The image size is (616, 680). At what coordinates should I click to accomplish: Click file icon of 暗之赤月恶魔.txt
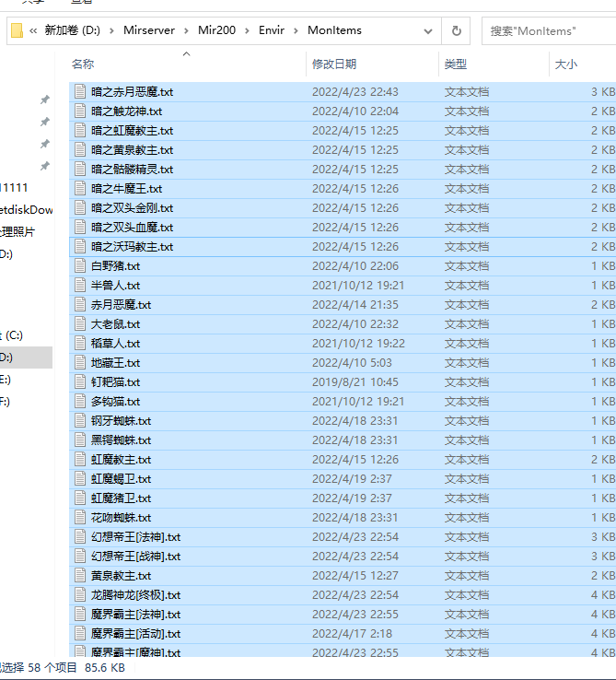80,91
